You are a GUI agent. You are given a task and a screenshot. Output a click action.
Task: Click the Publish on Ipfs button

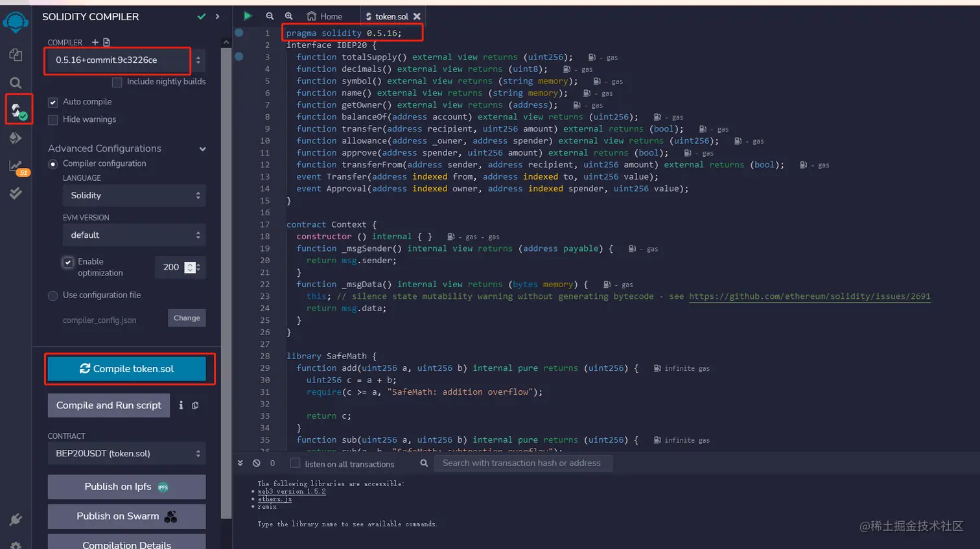(x=127, y=487)
